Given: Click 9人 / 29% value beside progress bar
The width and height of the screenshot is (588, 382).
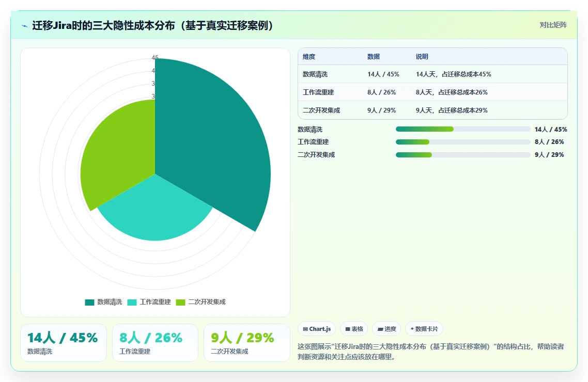Looking at the screenshot, I should coord(549,155).
